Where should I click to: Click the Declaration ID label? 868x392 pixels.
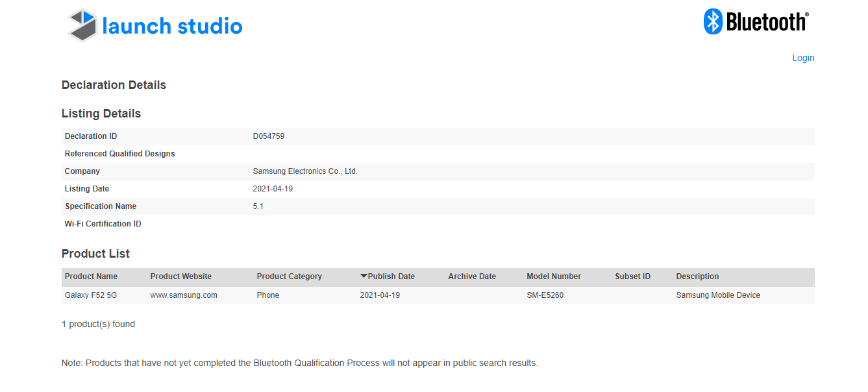(x=91, y=136)
